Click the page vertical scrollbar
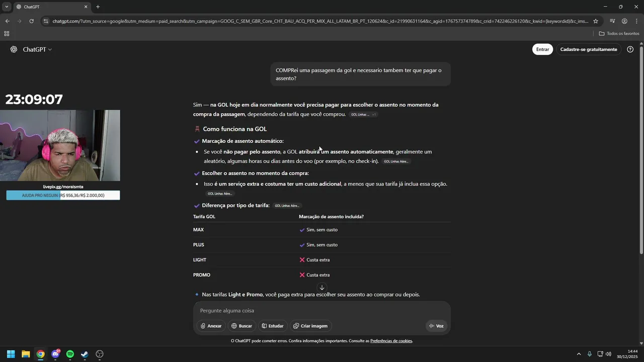 pyautogui.click(x=641, y=151)
